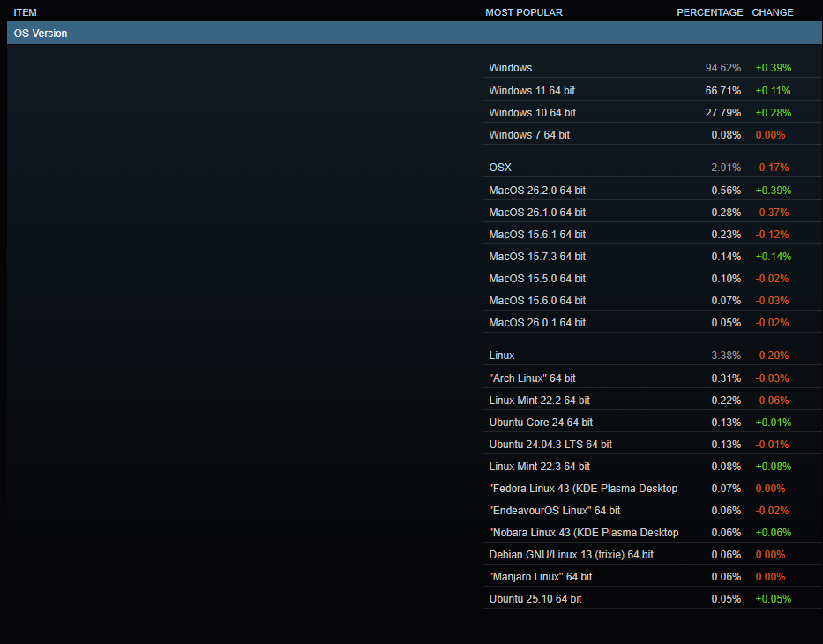Select MacOS 26.0.1 64 bit entry
Screen dimensions: 823x644
537,323
